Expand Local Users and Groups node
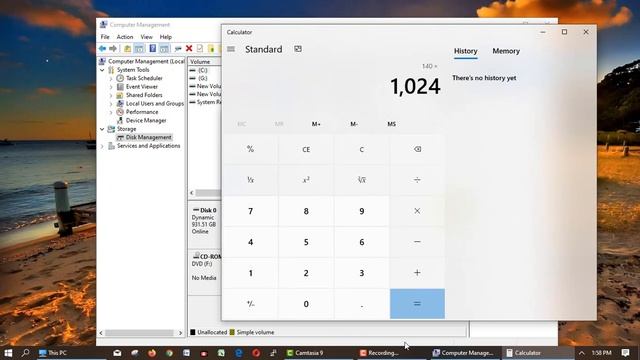The height and width of the screenshot is (360, 640). point(111,104)
